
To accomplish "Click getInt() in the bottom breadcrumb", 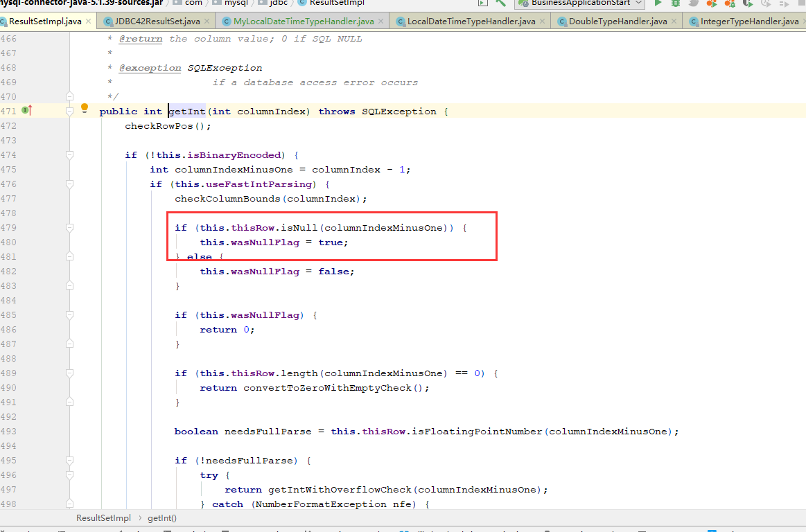I will click(x=162, y=518).
